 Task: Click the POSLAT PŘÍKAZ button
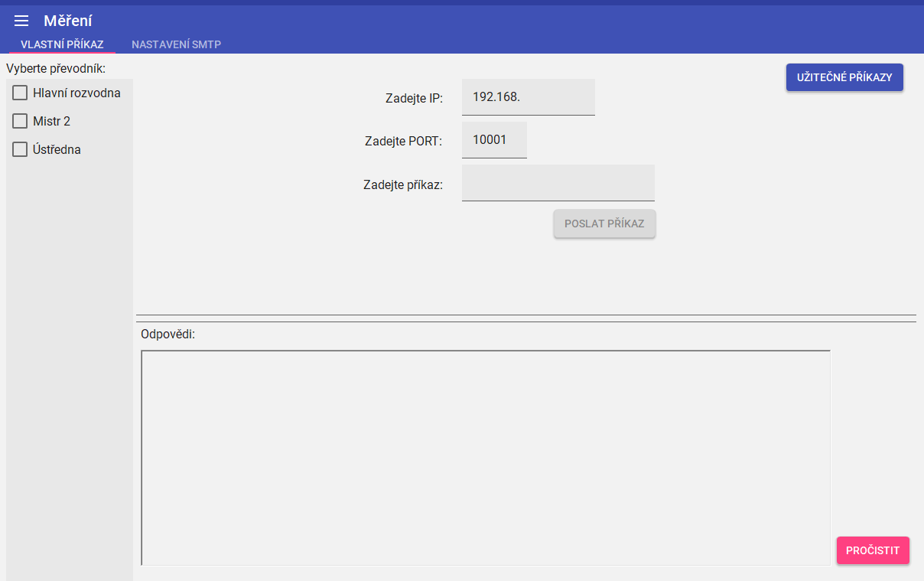tap(604, 224)
